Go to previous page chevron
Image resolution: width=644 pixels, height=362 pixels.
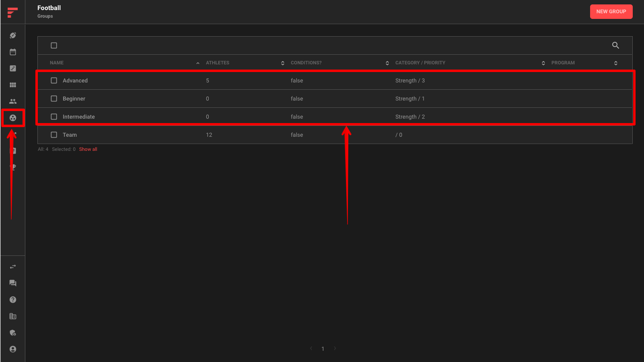click(311, 348)
